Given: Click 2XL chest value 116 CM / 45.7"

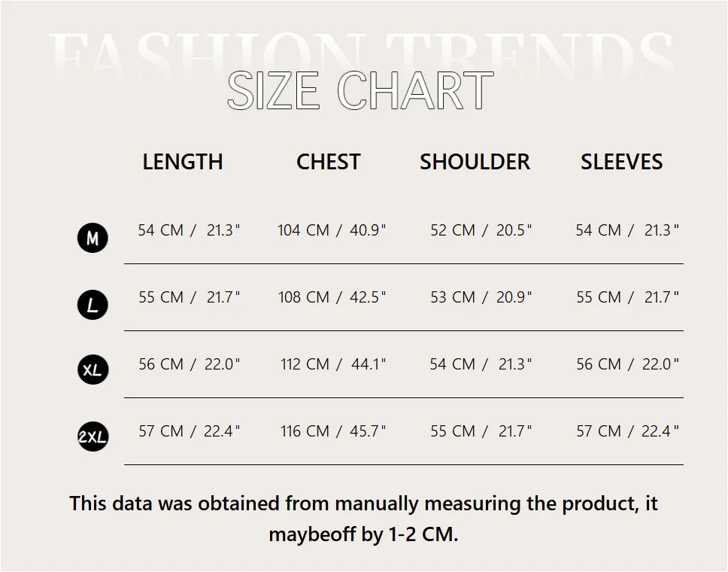Looking at the screenshot, I should (333, 431).
